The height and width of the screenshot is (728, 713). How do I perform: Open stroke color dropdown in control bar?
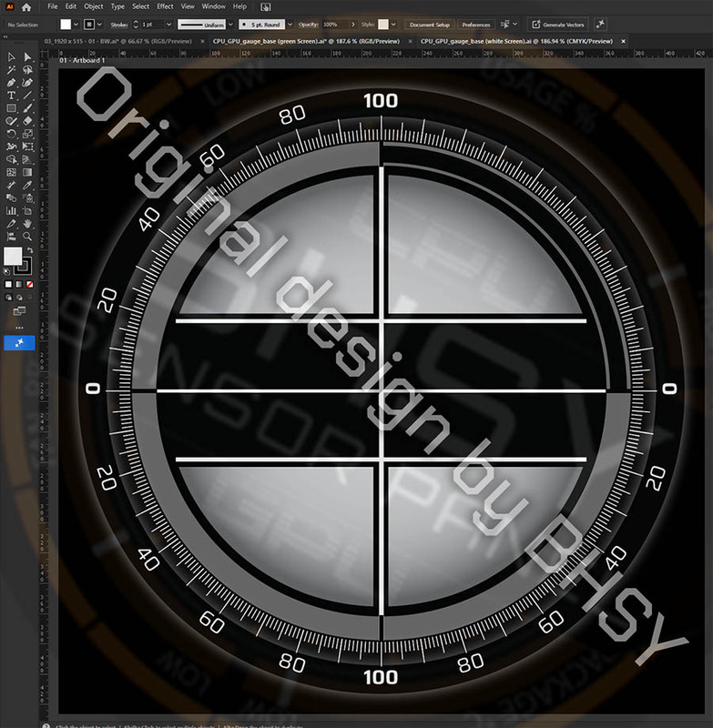pyautogui.click(x=99, y=25)
